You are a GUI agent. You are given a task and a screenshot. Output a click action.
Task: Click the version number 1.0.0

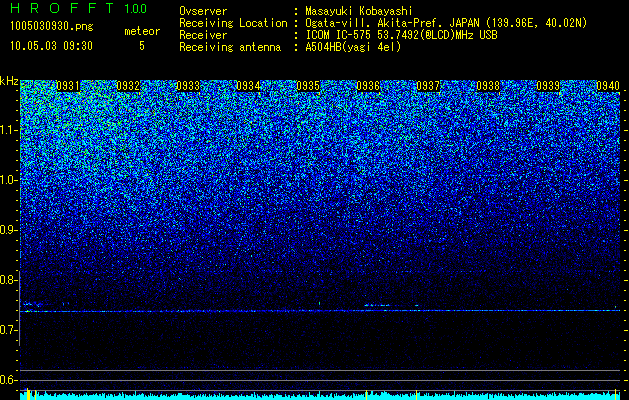(135, 9)
